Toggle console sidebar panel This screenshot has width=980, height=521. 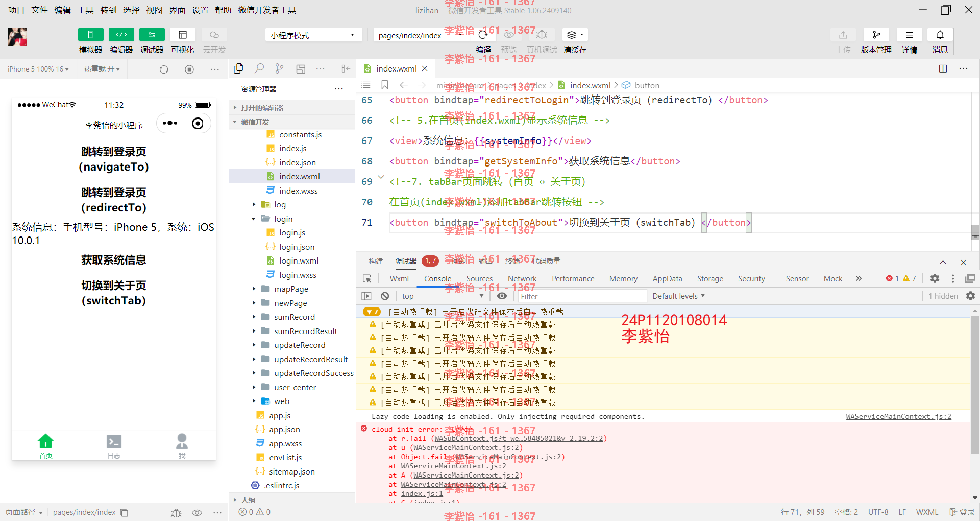[366, 296]
